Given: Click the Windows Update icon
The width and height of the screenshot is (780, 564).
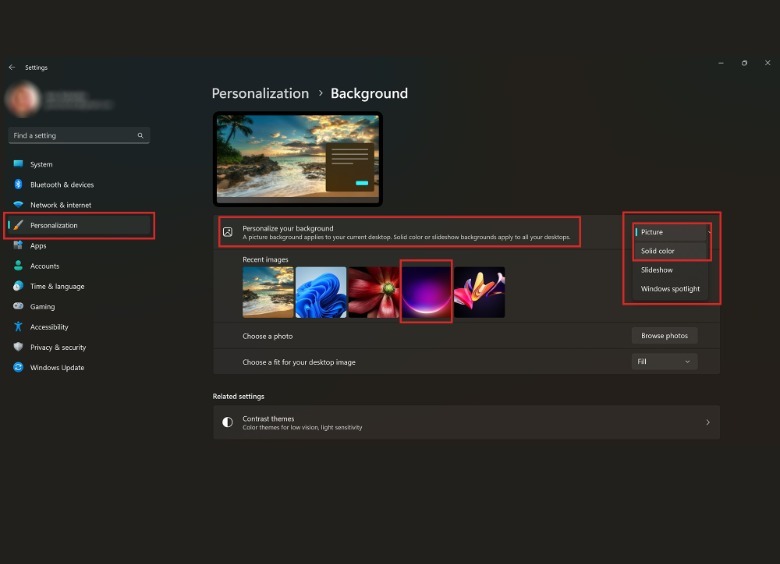Looking at the screenshot, I should click(x=18, y=367).
